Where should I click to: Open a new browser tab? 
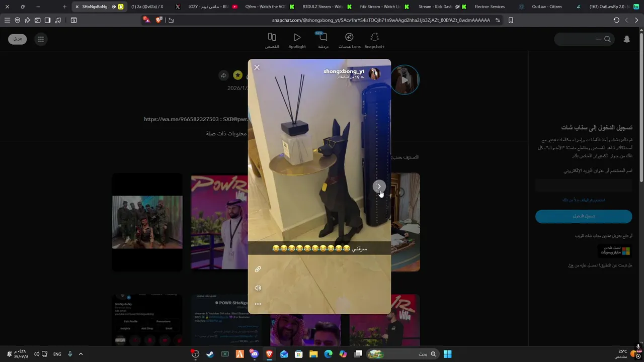click(x=64, y=7)
